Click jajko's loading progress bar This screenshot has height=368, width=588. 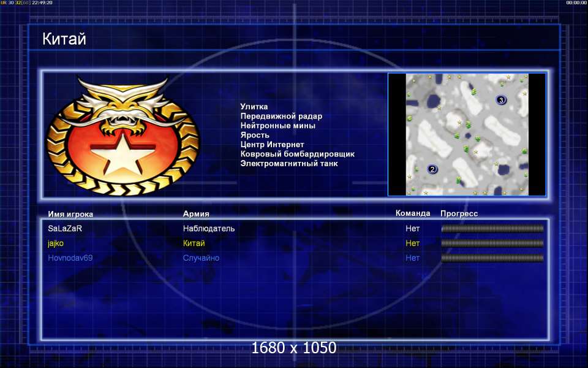(492, 243)
